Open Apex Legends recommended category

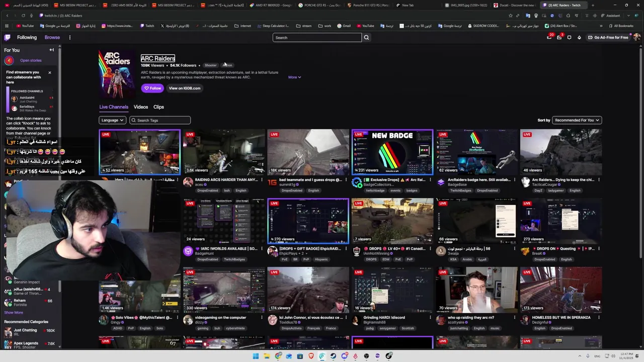(29, 345)
